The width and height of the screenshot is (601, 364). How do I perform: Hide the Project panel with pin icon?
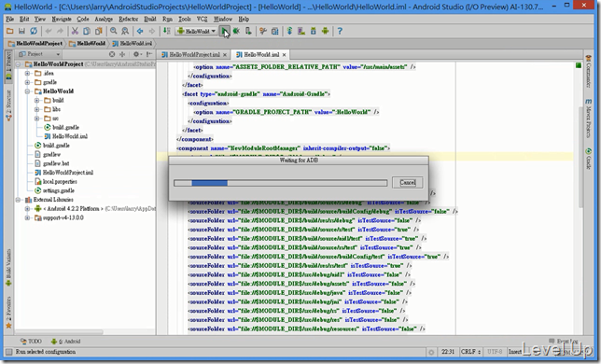pos(149,54)
